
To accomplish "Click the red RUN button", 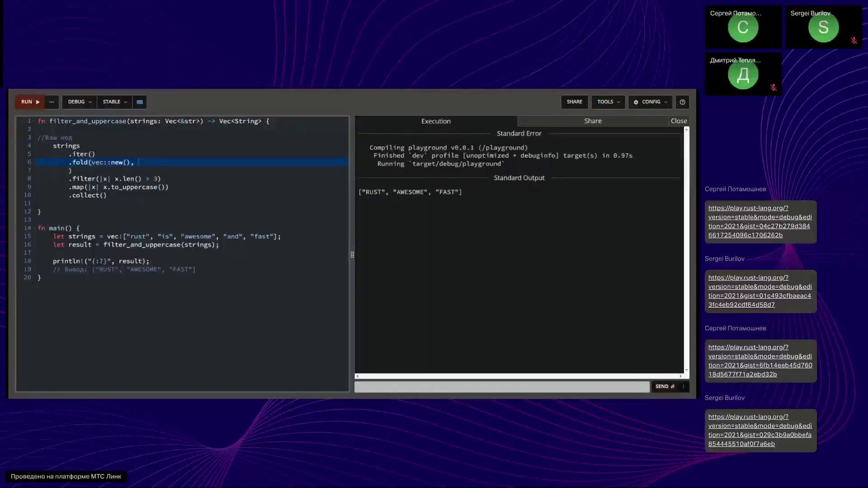I will coord(30,102).
